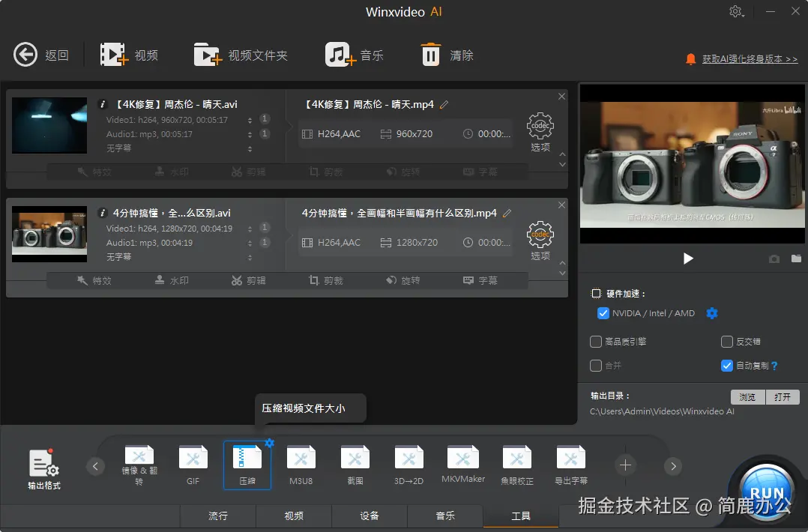Toggle 自动复制 auto copy checkbox
The width and height of the screenshot is (808, 532).
[726, 365]
